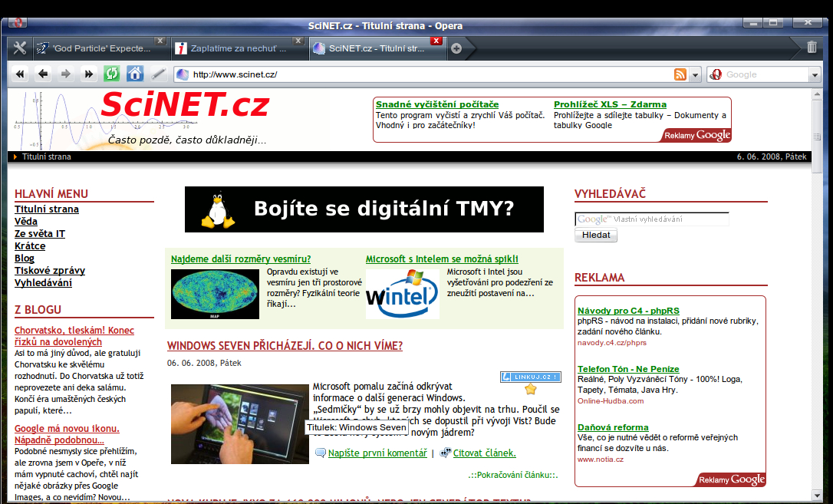Click the Opera logo in the title bar
The image size is (833, 504).
18,22
